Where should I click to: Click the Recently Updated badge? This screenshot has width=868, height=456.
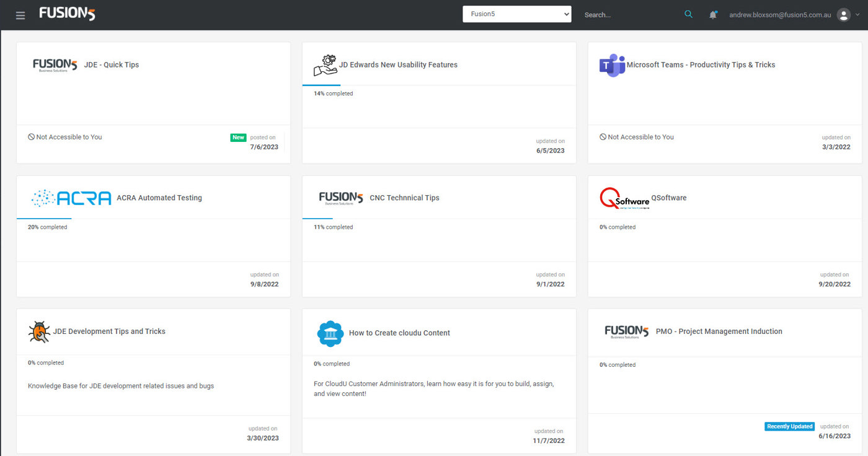pos(789,426)
